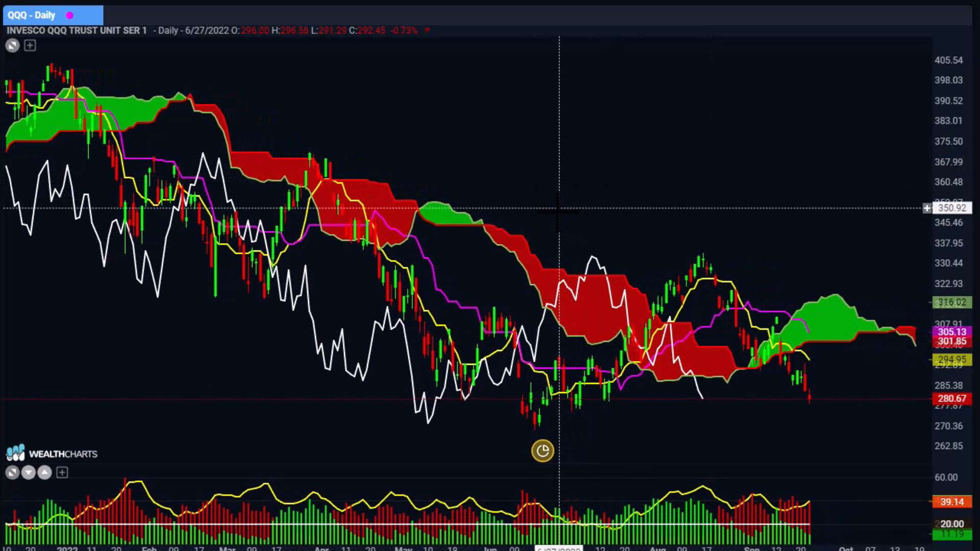Click the 262.85 price axis label
The width and height of the screenshot is (980, 551).
949,446
